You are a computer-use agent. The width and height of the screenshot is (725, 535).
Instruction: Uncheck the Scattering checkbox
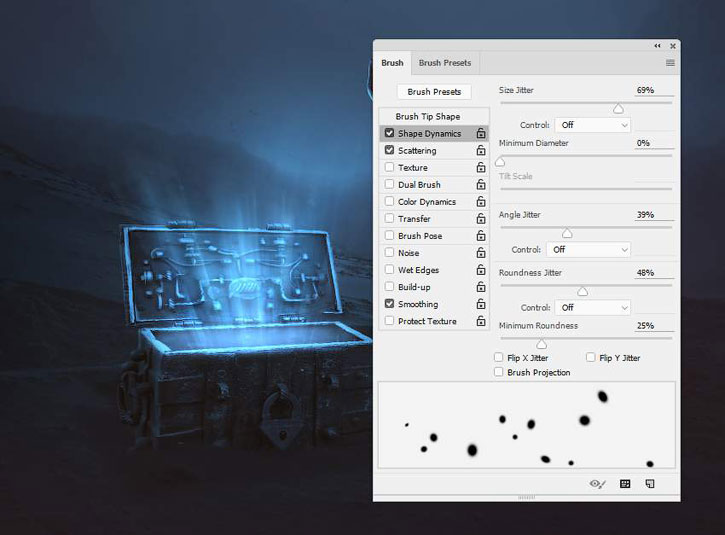click(389, 150)
